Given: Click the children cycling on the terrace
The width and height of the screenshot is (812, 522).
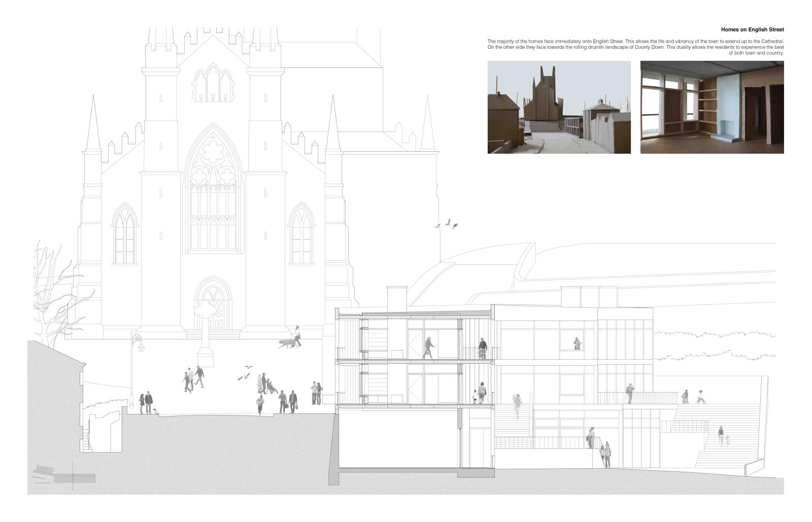Looking at the screenshot, I should (x=693, y=397).
